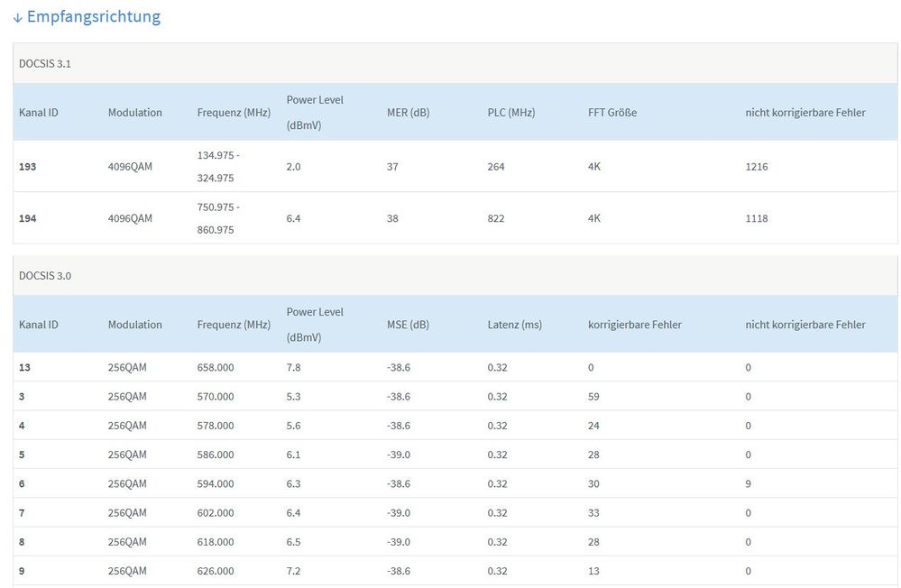Select correctable error count 30
This screenshot has width=901, height=588.
coord(593,484)
